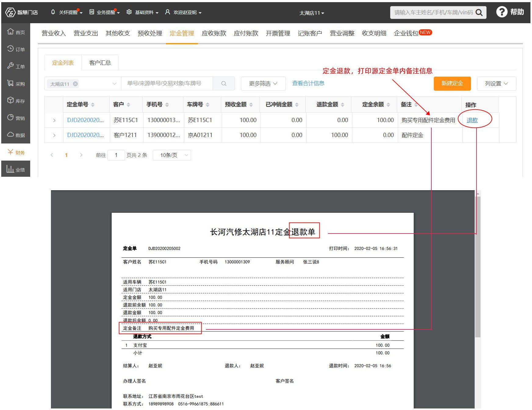The height and width of the screenshot is (410, 532).
Task: Focus the 单号/来源单号 search input
Action: (x=167, y=83)
